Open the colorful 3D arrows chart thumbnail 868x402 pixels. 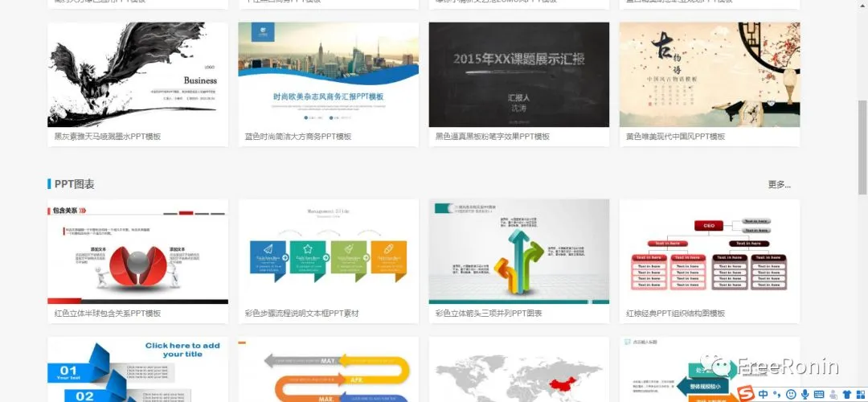pos(518,252)
